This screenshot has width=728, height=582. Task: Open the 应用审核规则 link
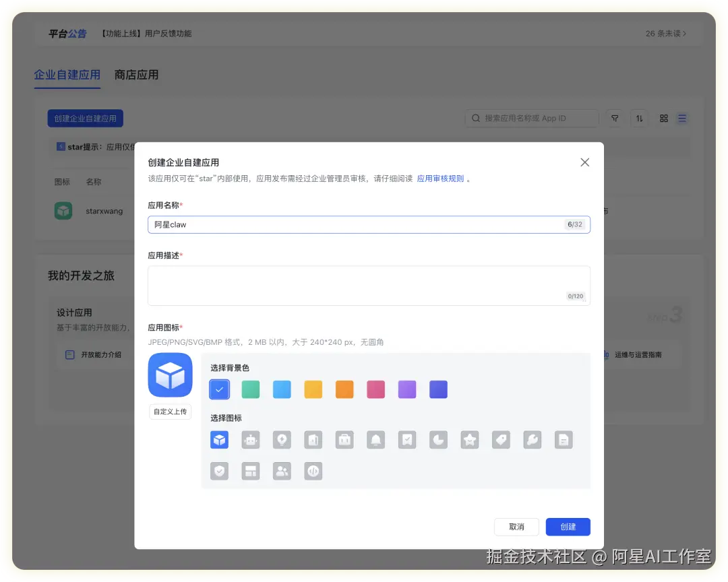[440, 179]
